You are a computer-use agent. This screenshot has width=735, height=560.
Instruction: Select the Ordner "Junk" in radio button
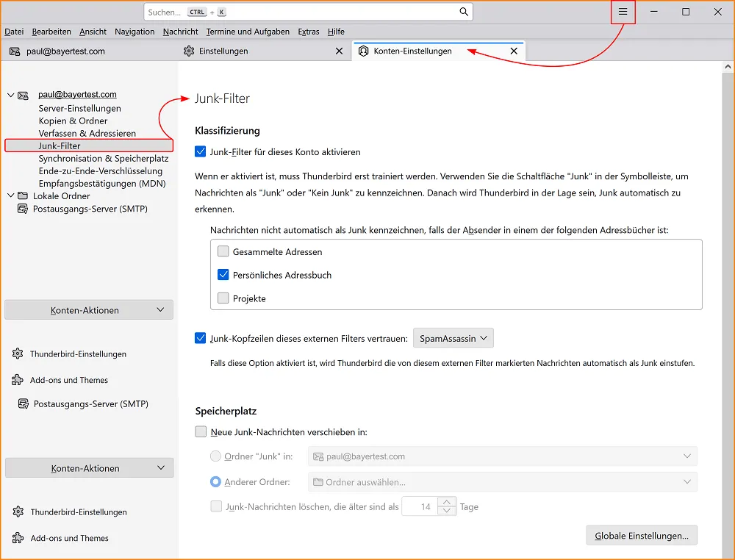coord(216,456)
